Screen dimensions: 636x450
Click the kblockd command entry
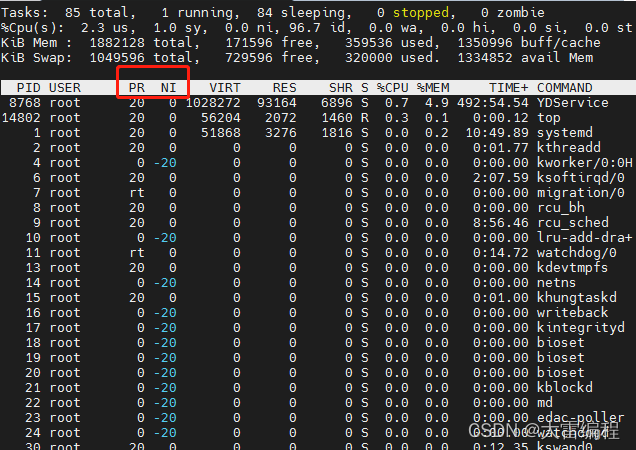tap(565, 388)
